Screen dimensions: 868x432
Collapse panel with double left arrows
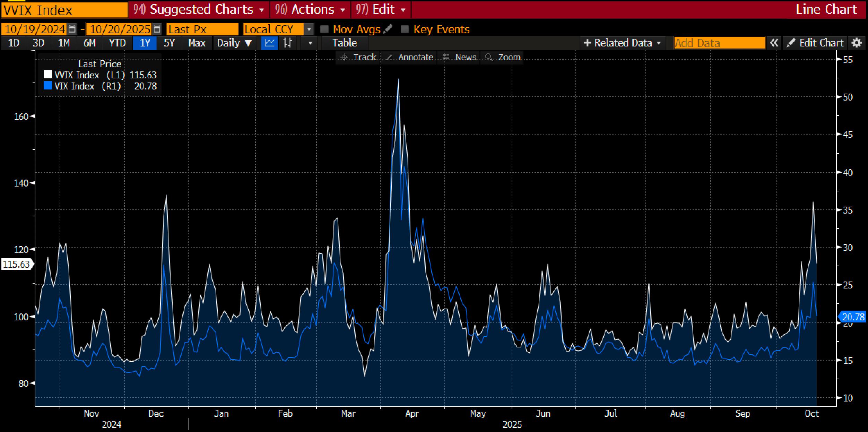pos(774,43)
